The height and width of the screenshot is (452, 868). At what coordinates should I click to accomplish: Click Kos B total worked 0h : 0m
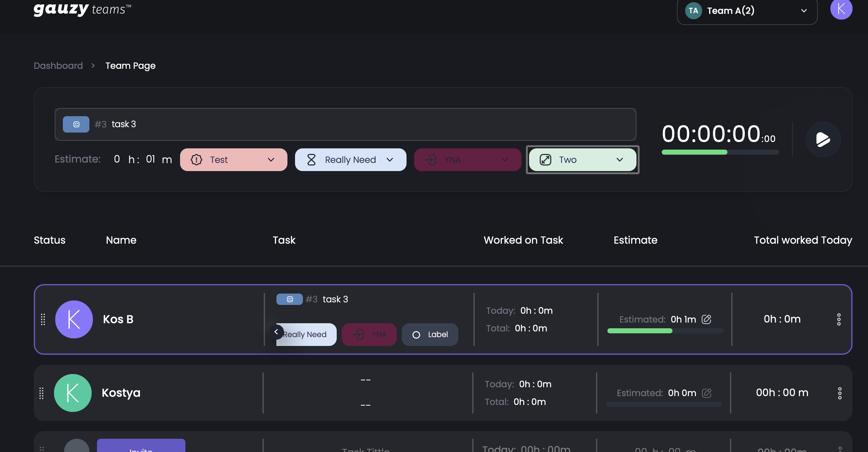pos(782,319)
